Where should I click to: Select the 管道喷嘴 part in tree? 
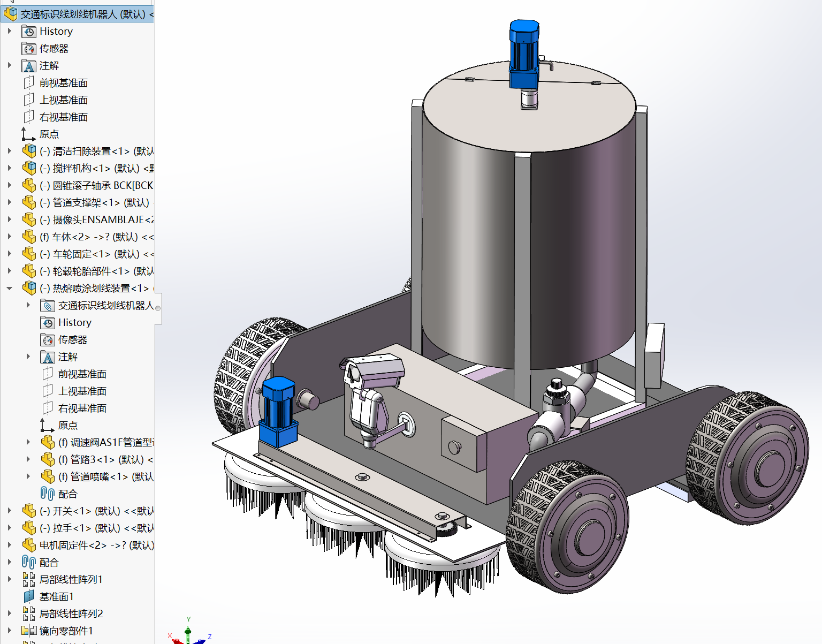click(105, 476)
